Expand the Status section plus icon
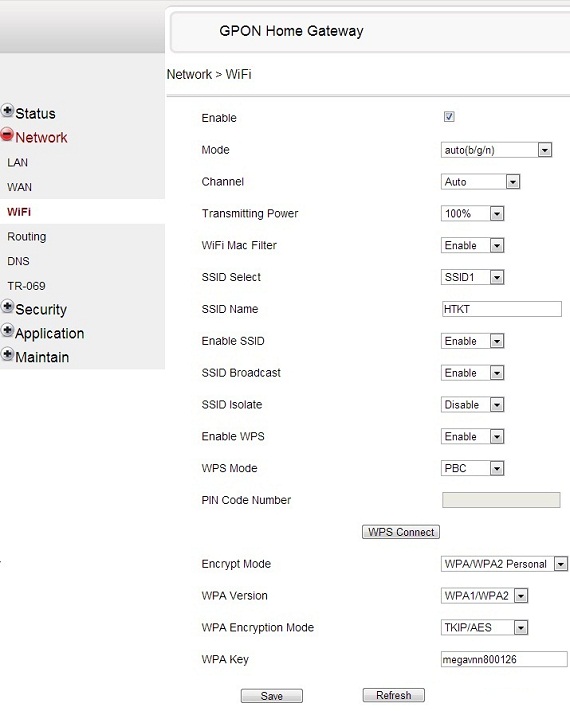The width and height of the screenshot is (570, 711). click(x=7, y=110)
